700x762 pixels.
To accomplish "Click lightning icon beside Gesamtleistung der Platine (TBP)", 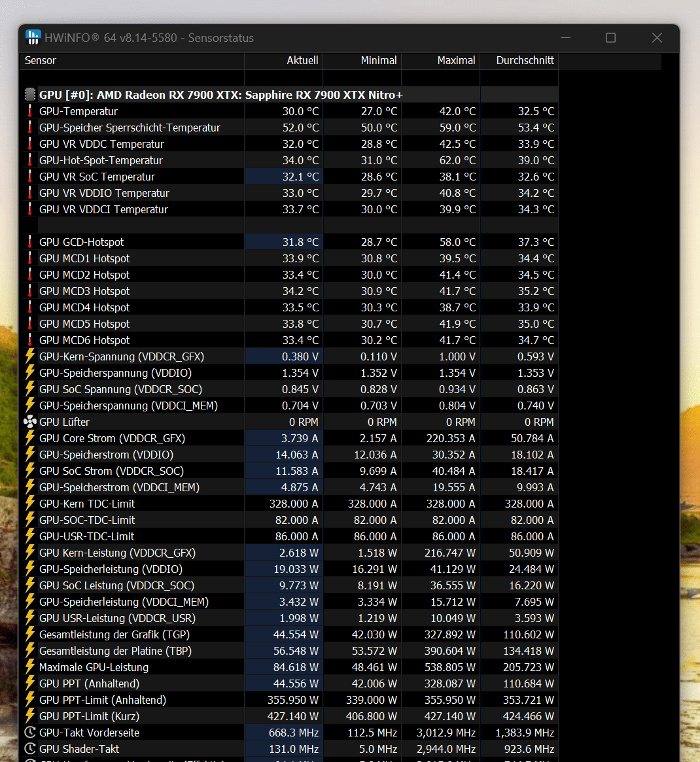I will point(30,651).
